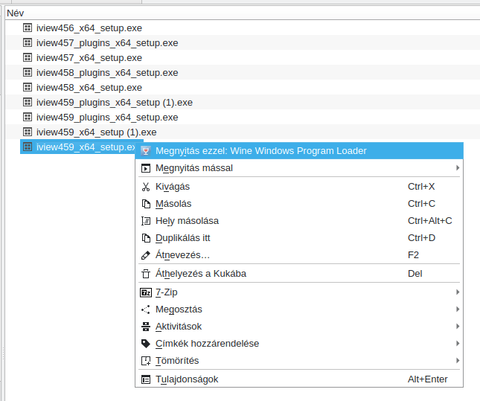
Task: Select file iview459_x64_setup (1).exe
Action: [x=96, y=132]
